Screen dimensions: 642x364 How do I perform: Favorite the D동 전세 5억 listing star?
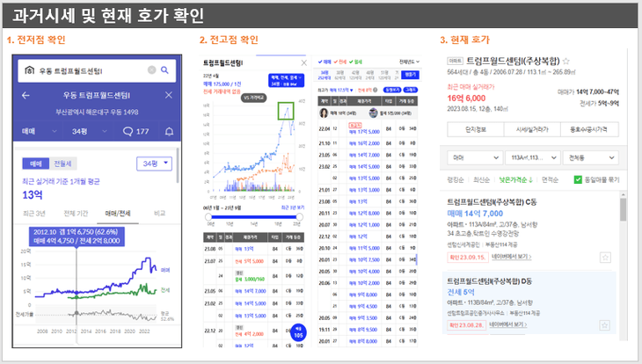[x=605, y=325]
